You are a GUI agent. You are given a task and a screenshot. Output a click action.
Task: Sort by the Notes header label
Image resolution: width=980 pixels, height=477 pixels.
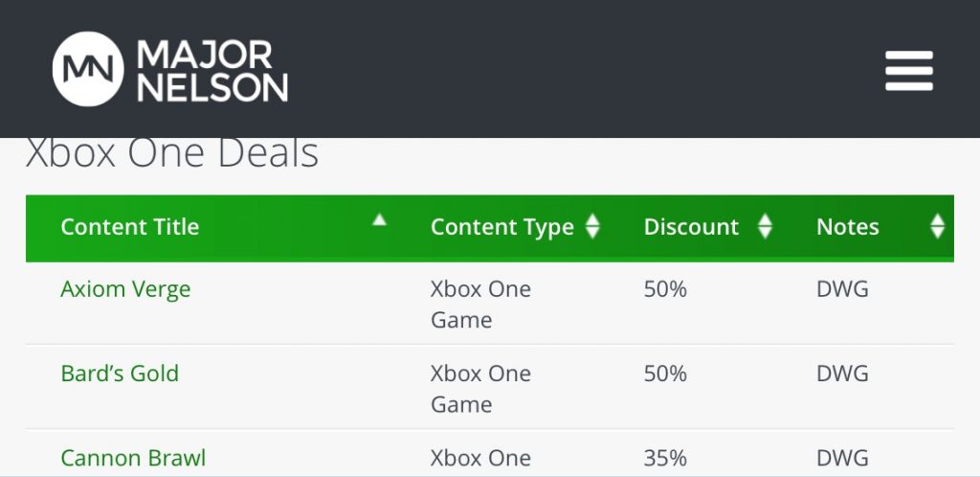click(x=847, y=227)
